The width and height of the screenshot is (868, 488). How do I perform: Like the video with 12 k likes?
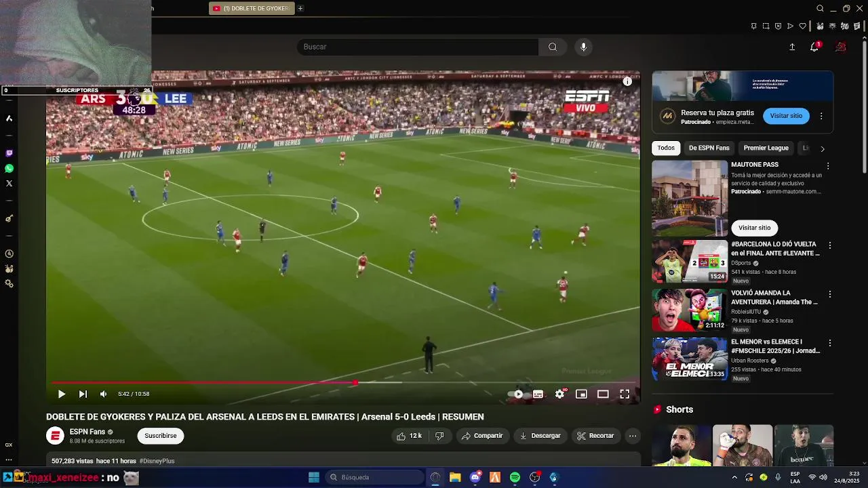[x=410, y=436]
